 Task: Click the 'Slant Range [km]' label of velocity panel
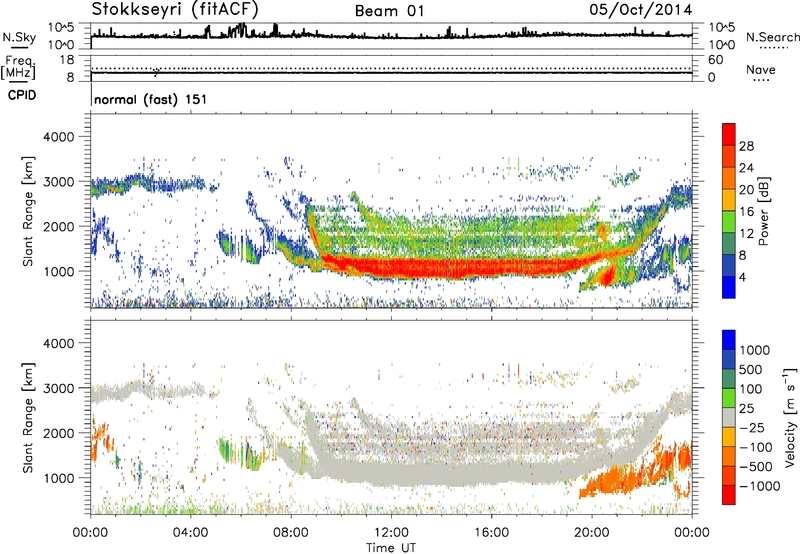coord(28,417)
